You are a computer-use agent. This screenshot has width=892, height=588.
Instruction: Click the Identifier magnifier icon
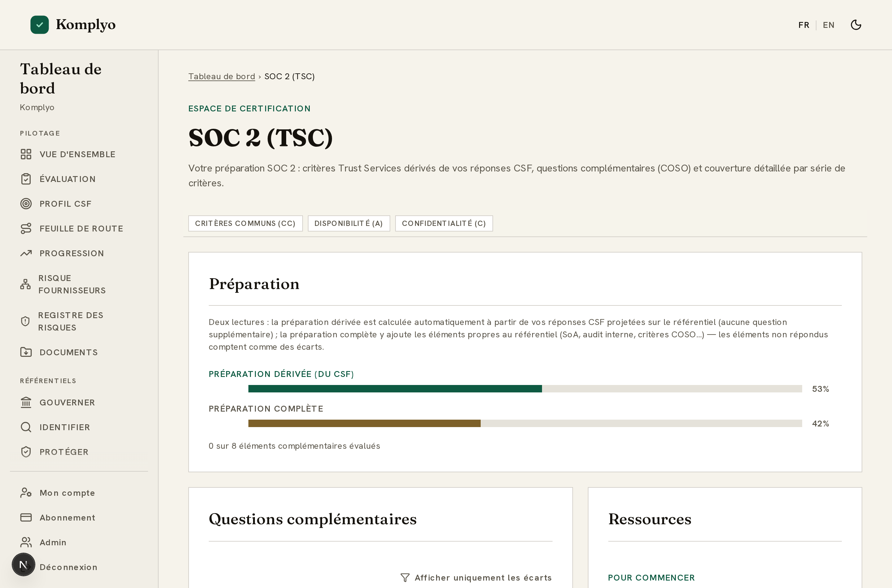(x=26, y=427)
